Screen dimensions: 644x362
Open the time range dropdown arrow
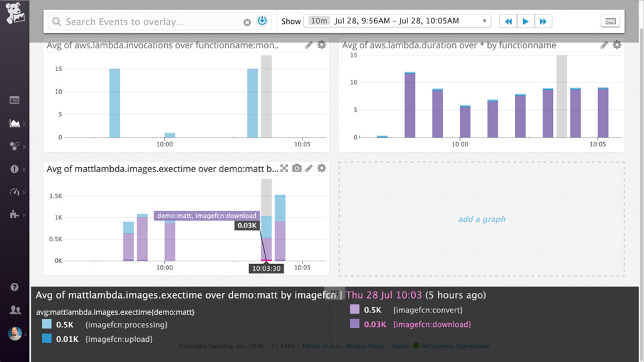485,21
